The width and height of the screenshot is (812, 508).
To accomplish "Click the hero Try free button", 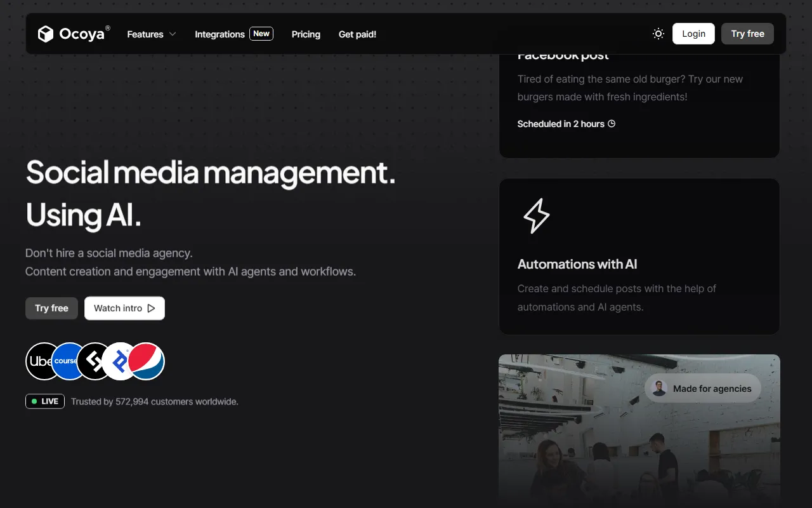I will pyautogui.click(x=51, y=308).
